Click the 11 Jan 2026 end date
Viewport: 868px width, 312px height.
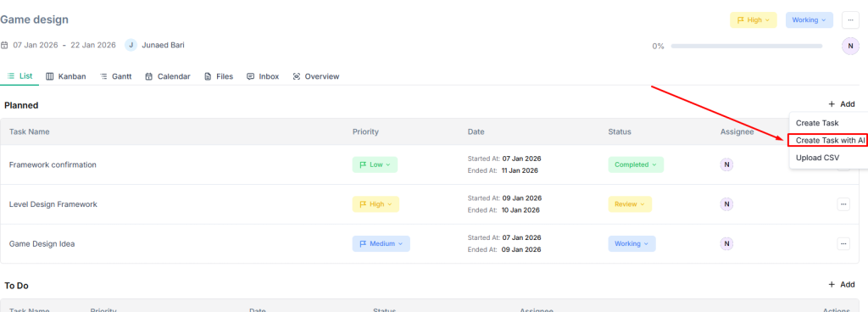[x=520, y=170]
